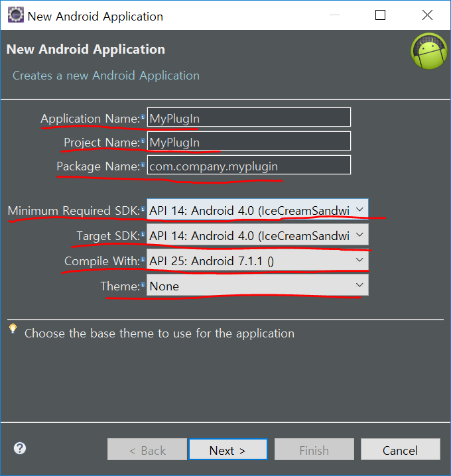Click the 'Choose the base theme' hint text

tap(159, 333)
